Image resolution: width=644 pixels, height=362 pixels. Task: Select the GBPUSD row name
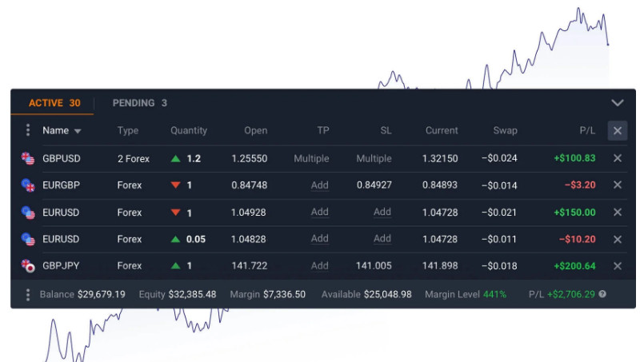click(62, 158)
